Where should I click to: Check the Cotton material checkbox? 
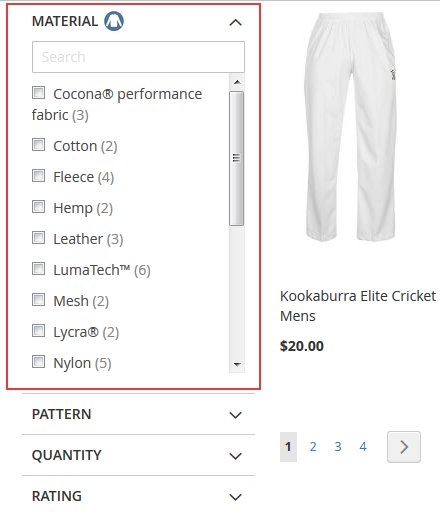(x=38, y=145)
